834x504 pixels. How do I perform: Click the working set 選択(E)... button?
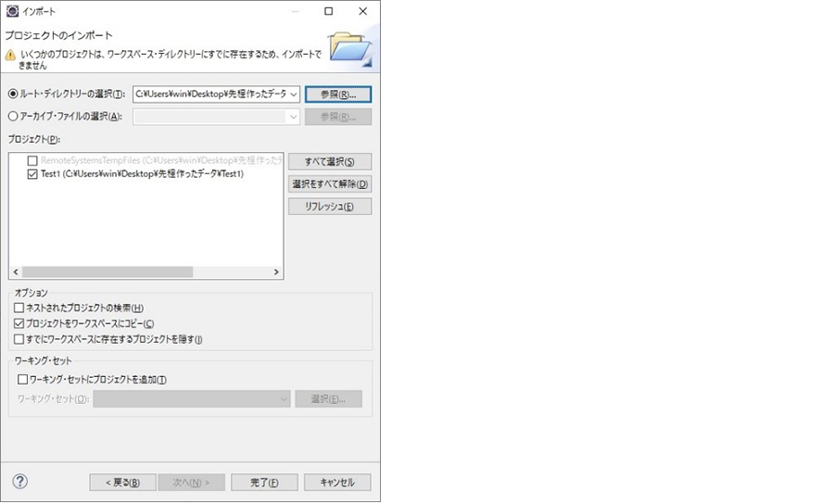click(x=329, y=398)
